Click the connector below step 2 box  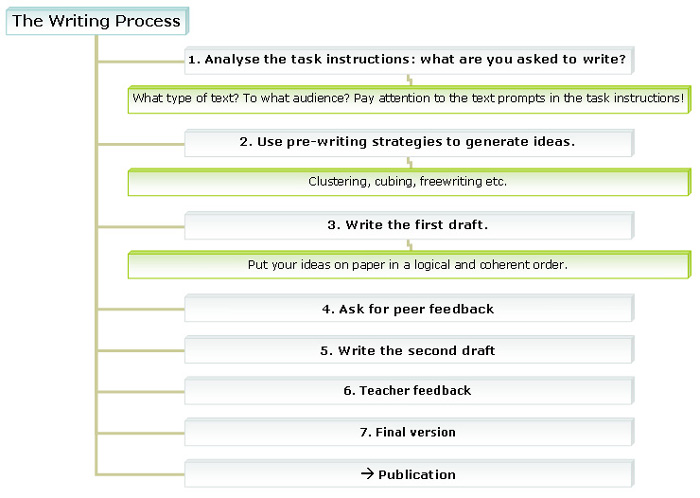(409, 162)
